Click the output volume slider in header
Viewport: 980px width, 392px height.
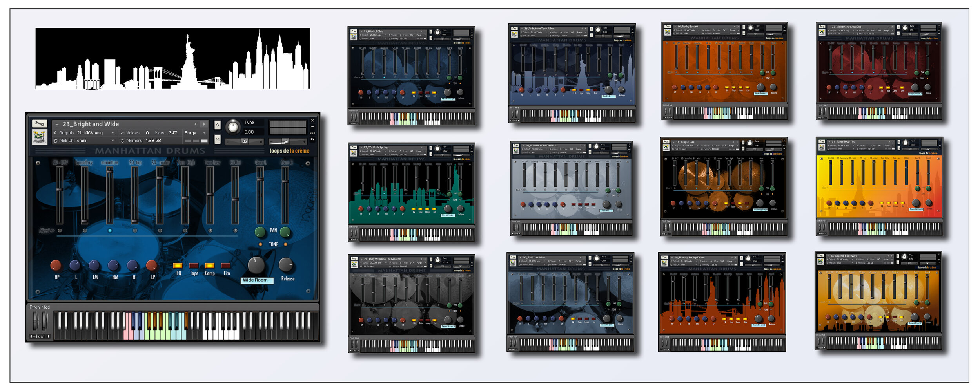[288, 141]
